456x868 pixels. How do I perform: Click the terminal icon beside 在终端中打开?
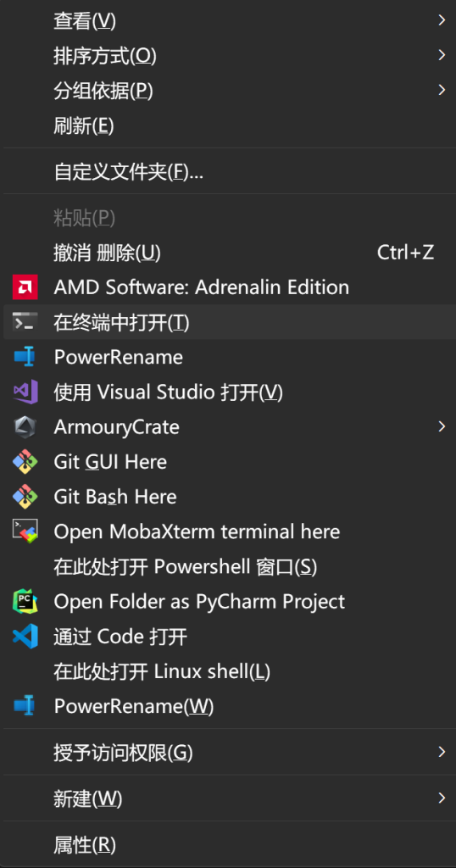click(x=25, y=321)
